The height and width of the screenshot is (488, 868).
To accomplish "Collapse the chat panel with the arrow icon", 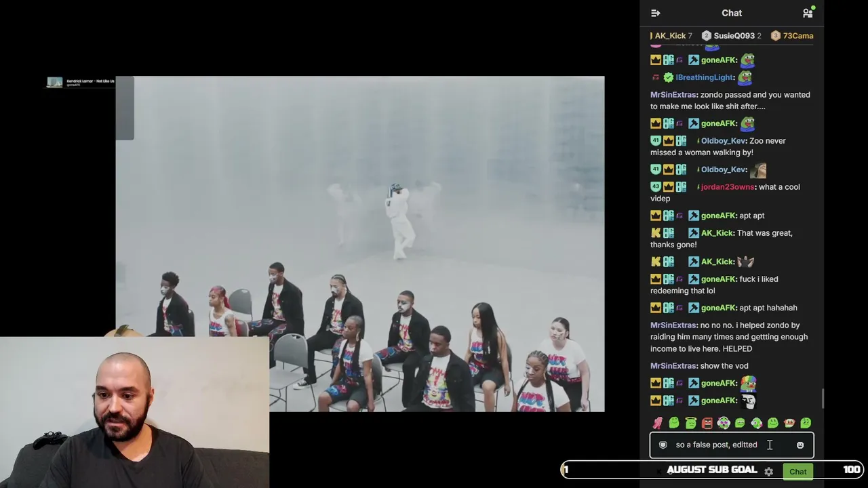I will tap(655, 13).
